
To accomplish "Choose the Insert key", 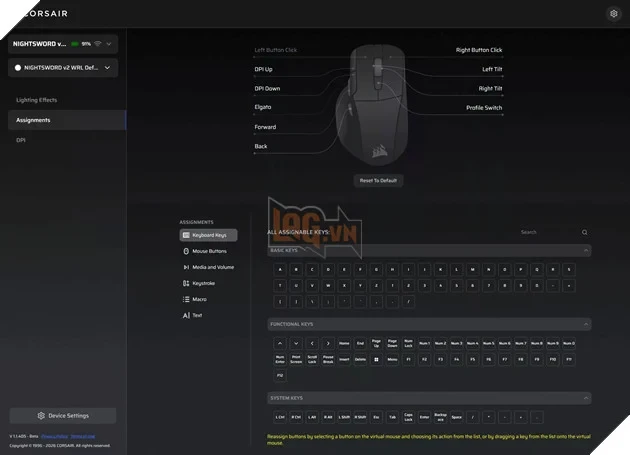I will click(x=344, y=360).
